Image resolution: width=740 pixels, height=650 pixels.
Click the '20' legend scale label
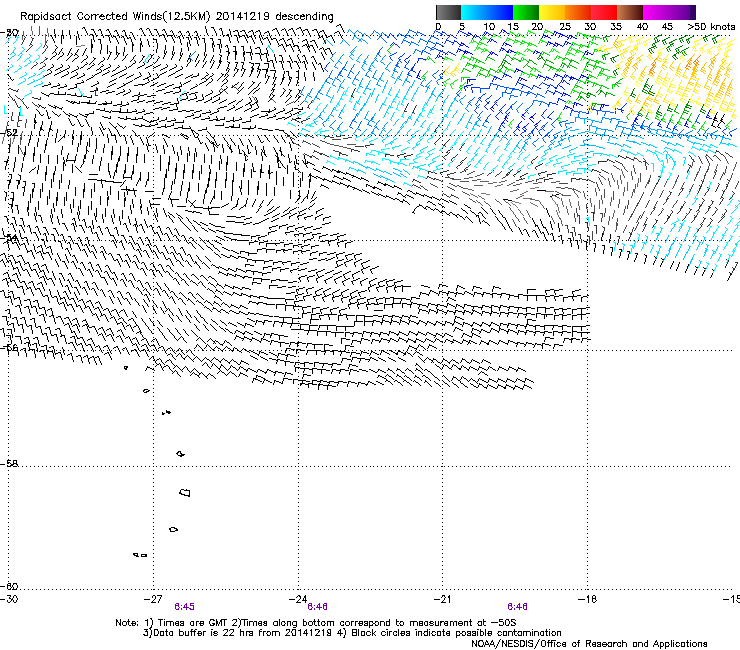[x=537, y=27]
